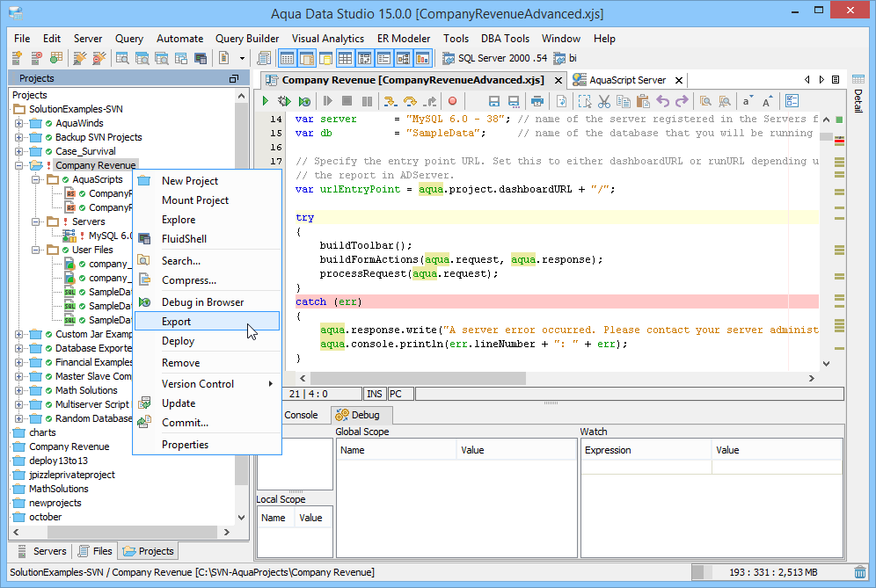This screenshot has width=876, height=588.
Task: Run the script with the green Execute arrow
Action: (x=266, y=101)
